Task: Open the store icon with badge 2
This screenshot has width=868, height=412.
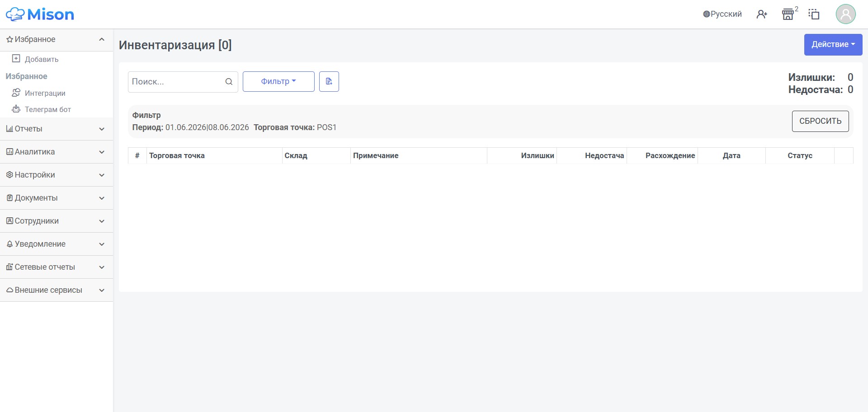Action: point(788,14)
